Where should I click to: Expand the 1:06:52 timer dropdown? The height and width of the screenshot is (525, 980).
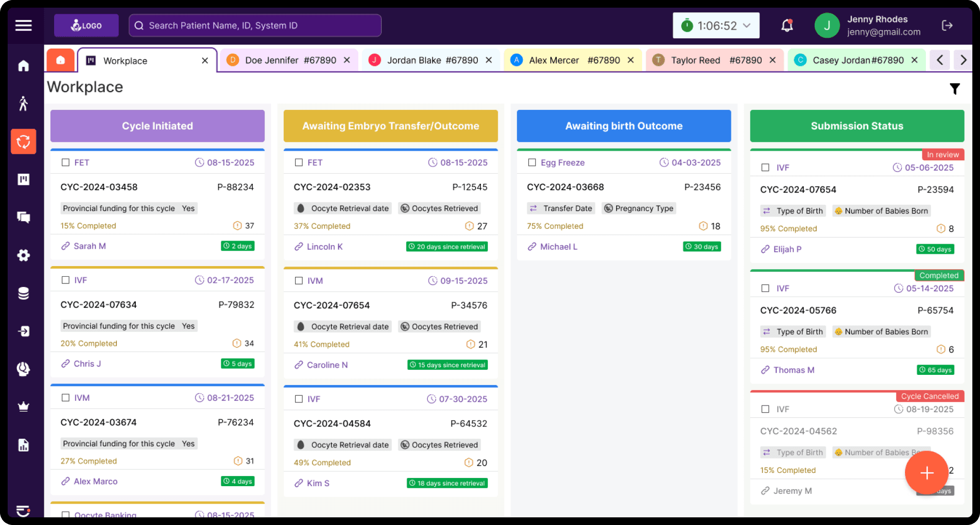(746, 25)
